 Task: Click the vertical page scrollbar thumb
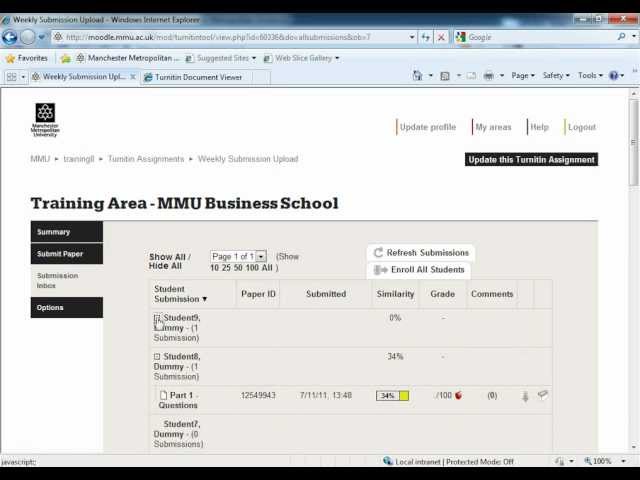pyautogui.click(x=633, y=141)
